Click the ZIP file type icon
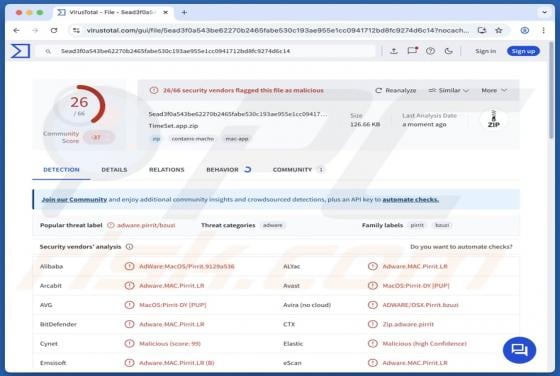The height and width of the screenshot is (376, 560). [494, 120]
